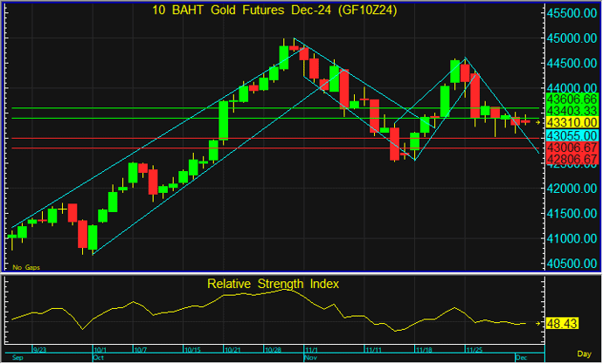Click the red 42806.67 price level tag
603x364 pixels.
click(x=571, y=161)
